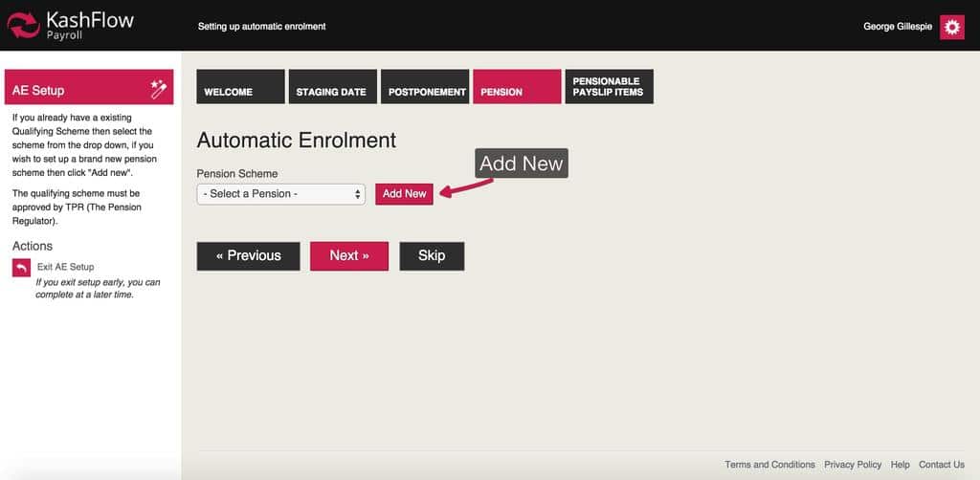Click the Exit AE Setup text link
This screenshot has width=980, height=480.
[66, 267]
